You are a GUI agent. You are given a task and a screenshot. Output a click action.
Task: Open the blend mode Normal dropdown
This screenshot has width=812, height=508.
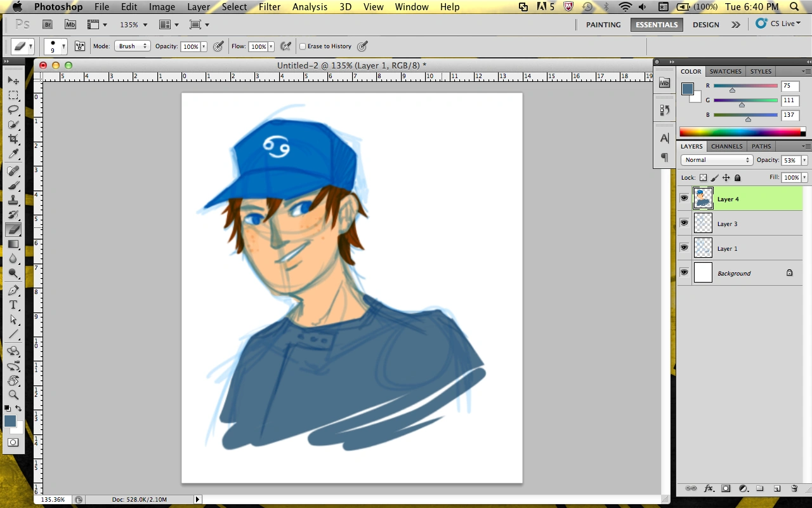click(716, 160)
